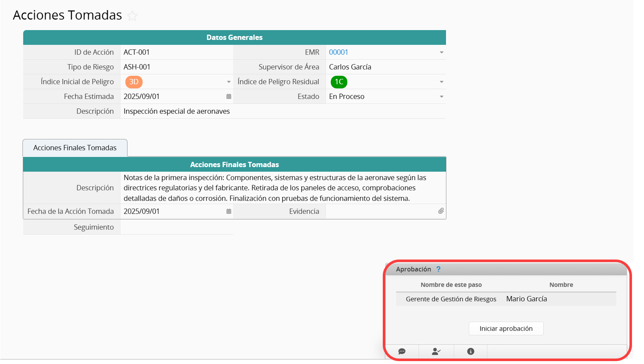The height and width of the screenshot is (364, 644).
Task: Open calendar picker for Fecha Estimada
Action: tap(228, 96)
